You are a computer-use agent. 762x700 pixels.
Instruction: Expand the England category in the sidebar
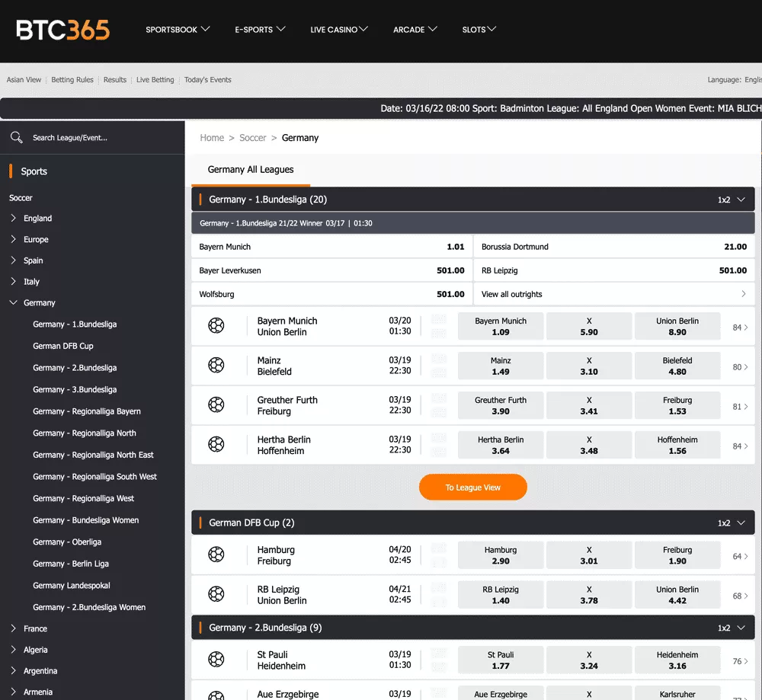coord(14,219)
